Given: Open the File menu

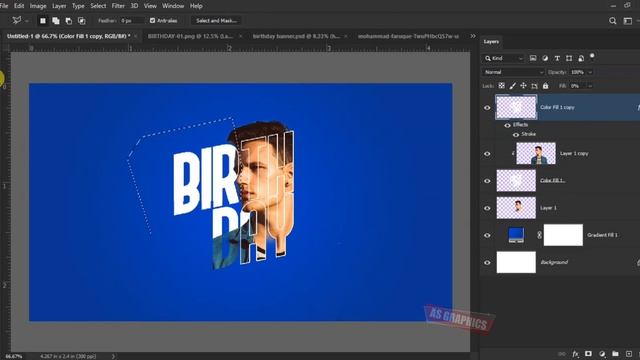Looking at the screenshot, I should click(x=4, y=6).
